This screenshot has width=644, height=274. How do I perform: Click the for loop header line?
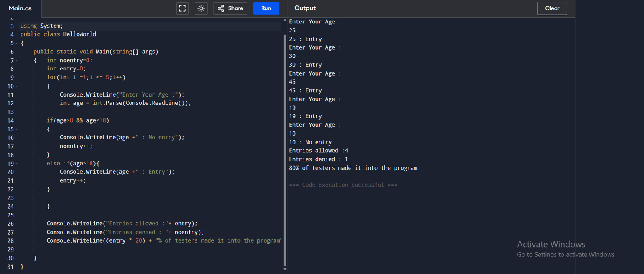[x=86, y=78]
